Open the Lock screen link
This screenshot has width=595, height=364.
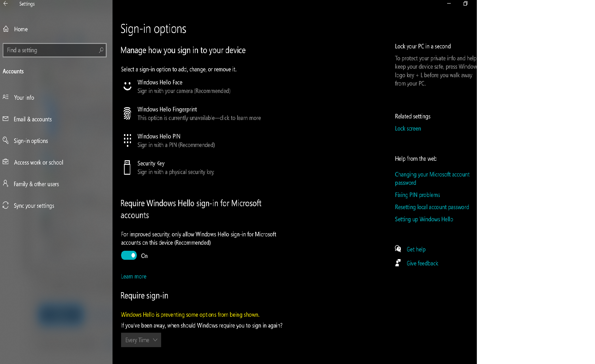point(408,128)
